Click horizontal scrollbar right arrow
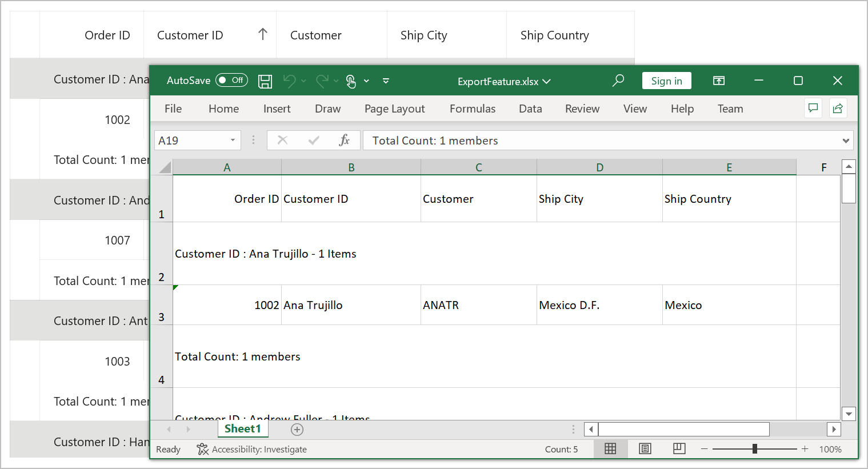Image resolution: width=868 pixels, height=469 pixels. click(834, 429)
